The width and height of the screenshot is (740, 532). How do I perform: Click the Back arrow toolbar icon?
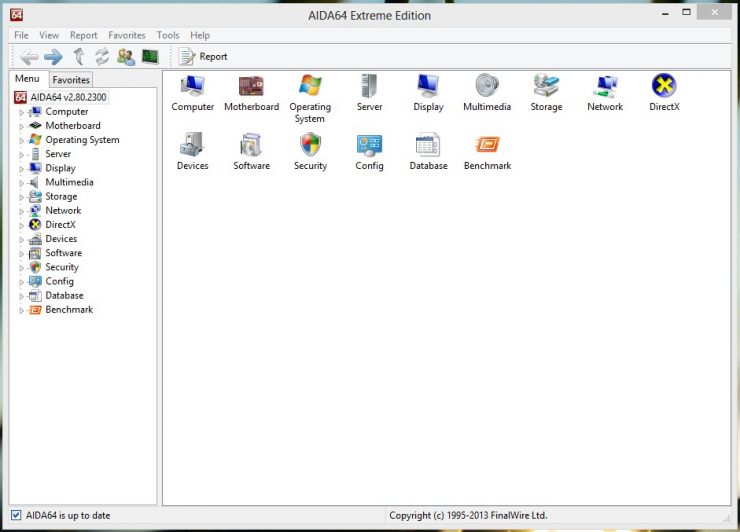coord(29,57)
